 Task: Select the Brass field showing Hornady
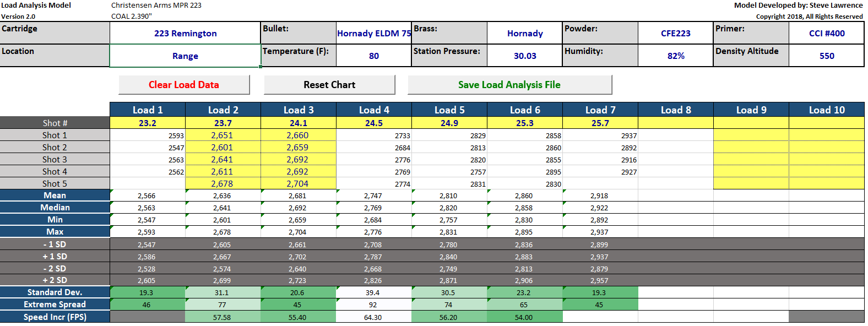524,33
